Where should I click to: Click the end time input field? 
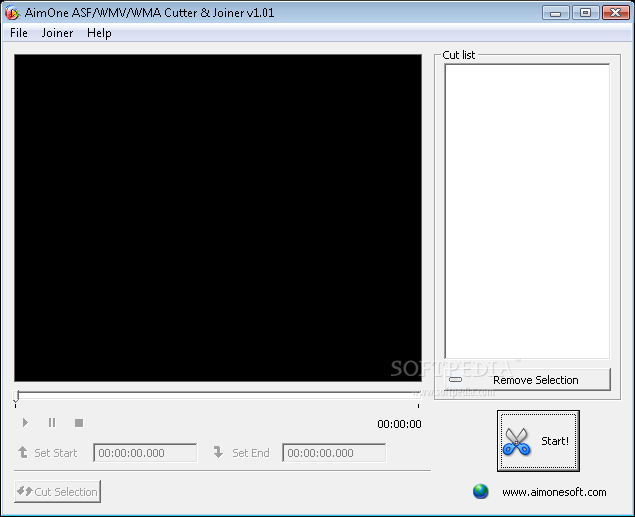tap(334, 453)
